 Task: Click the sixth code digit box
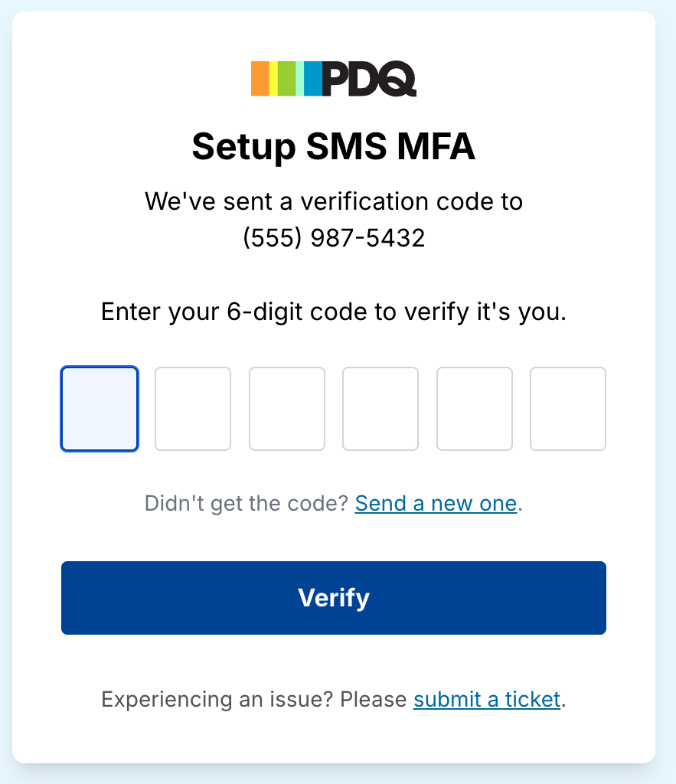point(568,409)
